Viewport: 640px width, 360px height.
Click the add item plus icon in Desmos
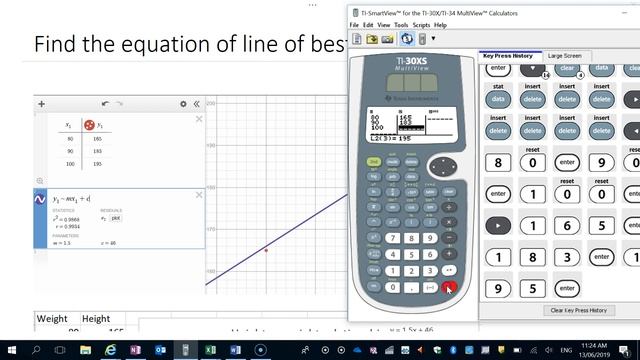pos(42,104)
